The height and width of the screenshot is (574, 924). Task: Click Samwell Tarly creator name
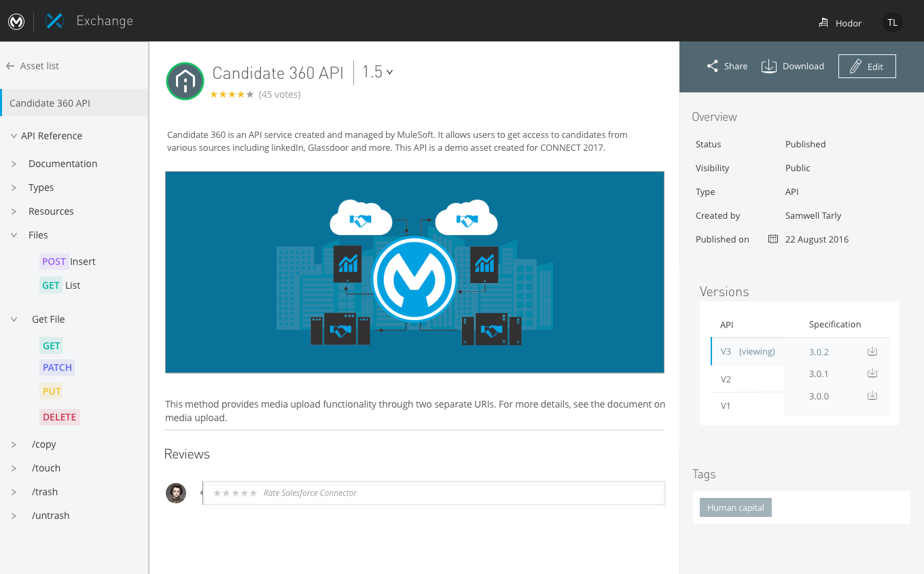813,215
